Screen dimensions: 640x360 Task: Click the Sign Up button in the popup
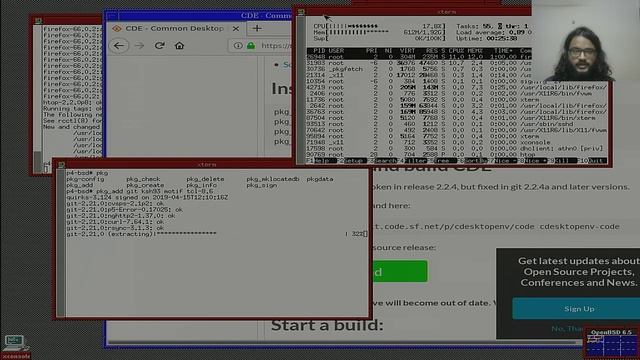pyautogui.click(x=576, y=309)
